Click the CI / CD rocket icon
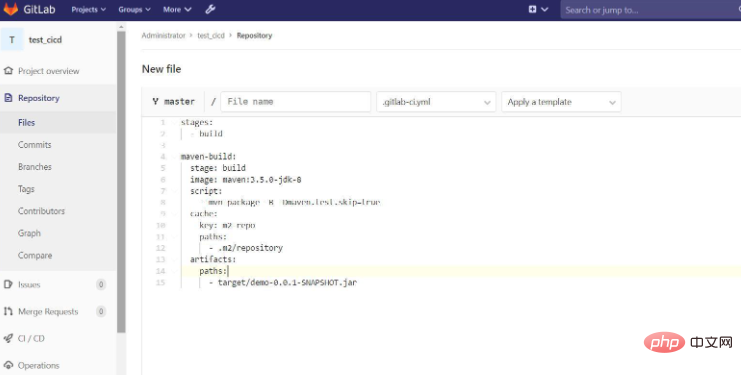 (8, 338)
